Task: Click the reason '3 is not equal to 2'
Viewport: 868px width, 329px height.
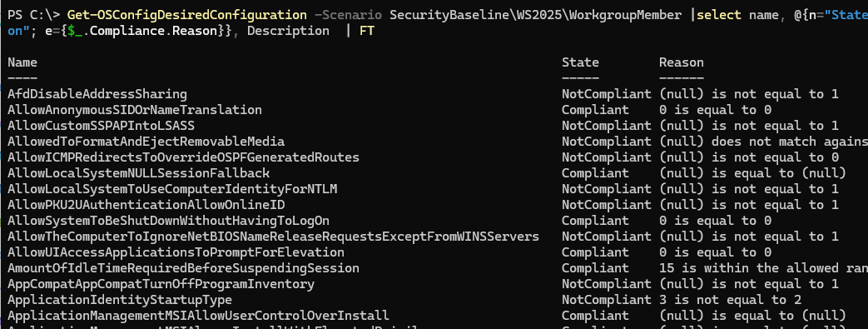Action: click(x=730, y=300)
